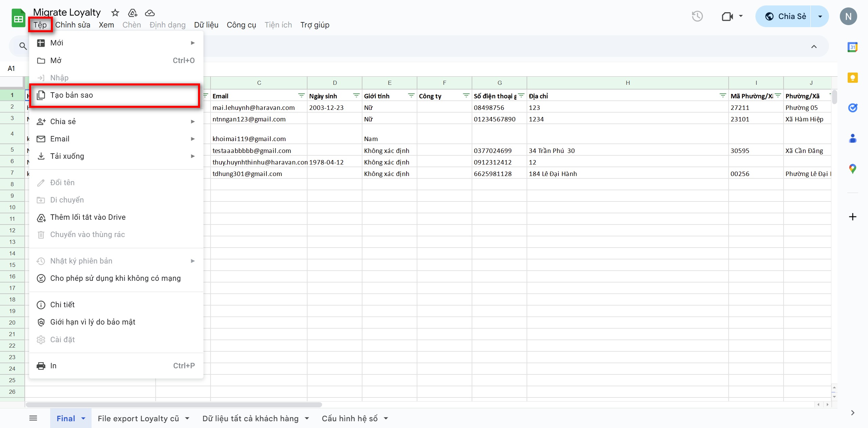Click the add to Drive shortcut icon
Screen dimensions: 868x428
click(133, 13)
